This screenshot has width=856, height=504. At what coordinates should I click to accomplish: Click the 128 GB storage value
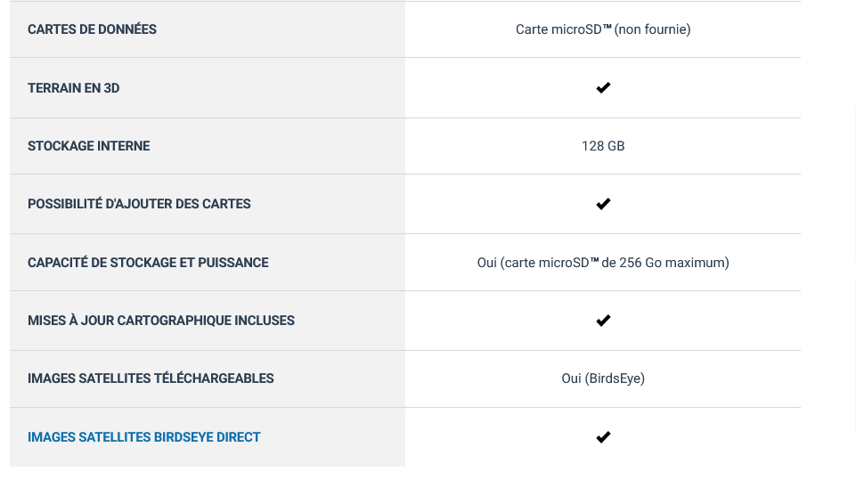click(x=603, y=146)
